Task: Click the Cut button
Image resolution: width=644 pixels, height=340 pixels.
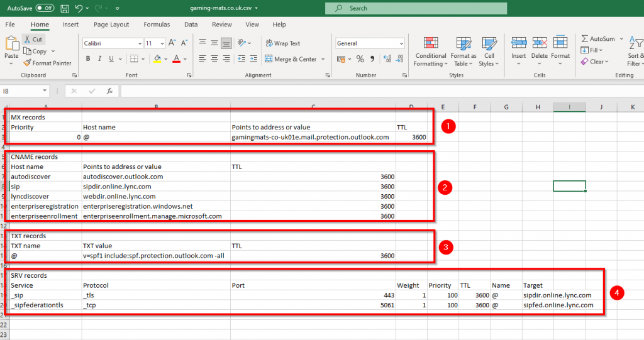Action: (33, 40)
